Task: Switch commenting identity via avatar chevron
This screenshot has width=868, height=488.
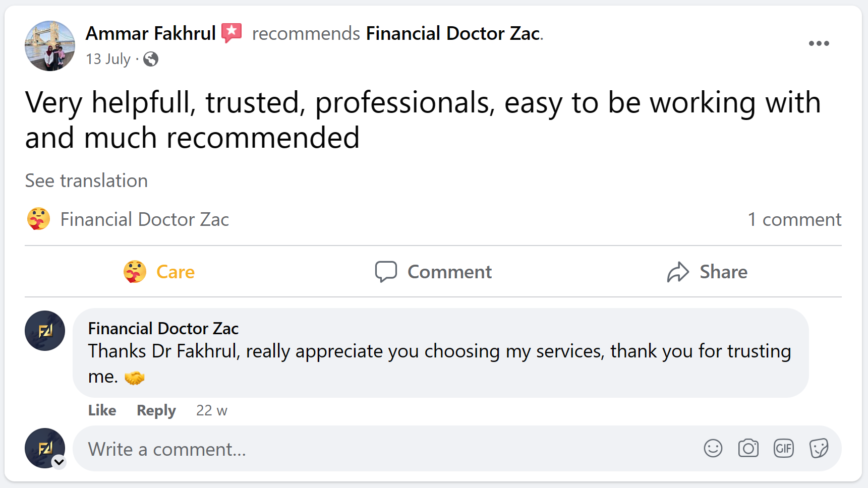Action: coord(59,461)
